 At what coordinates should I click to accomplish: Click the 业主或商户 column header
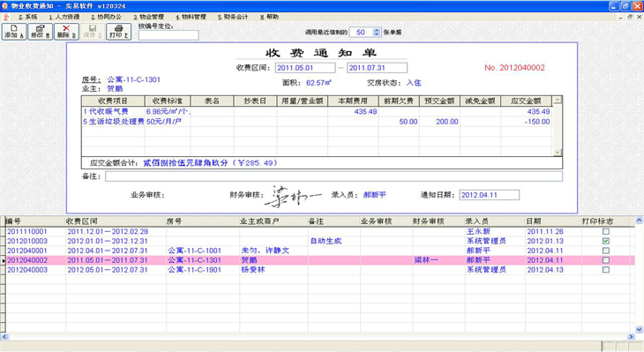click(x=273, y=221)
